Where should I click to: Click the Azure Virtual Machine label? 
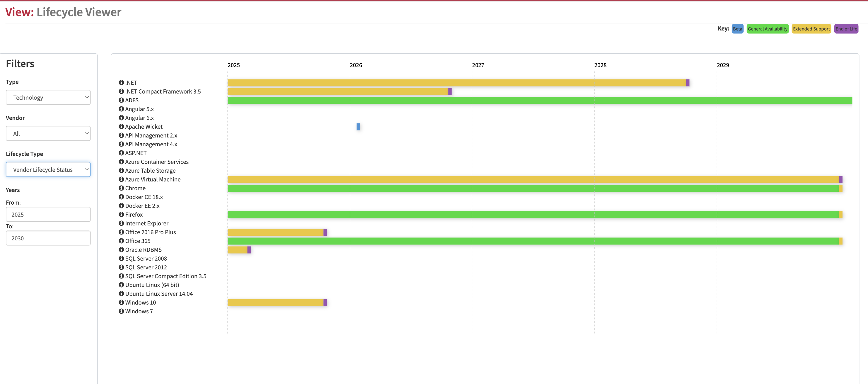click(x=153, y=179)
